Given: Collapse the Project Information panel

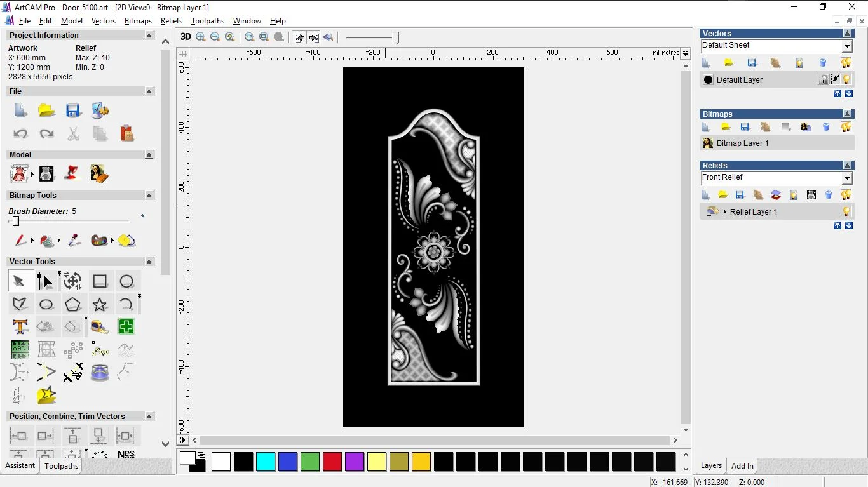Looking at the screenshot, I should pyautogui.click(x=149, y=35).
